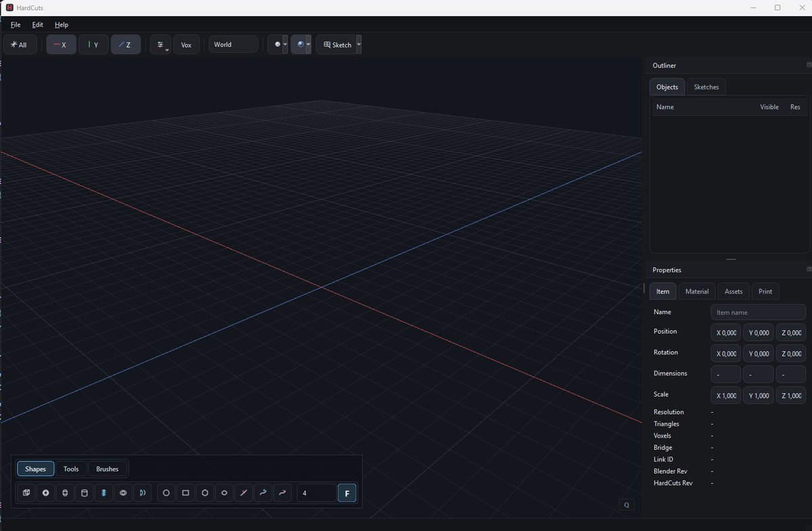Screen dimensions: 812x531
Task: Pick the Circle sketch shape
Action: coord(166,492)
